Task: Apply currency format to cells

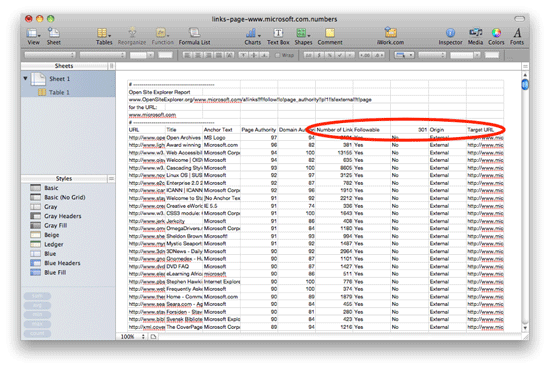Action: coord(319,55)
